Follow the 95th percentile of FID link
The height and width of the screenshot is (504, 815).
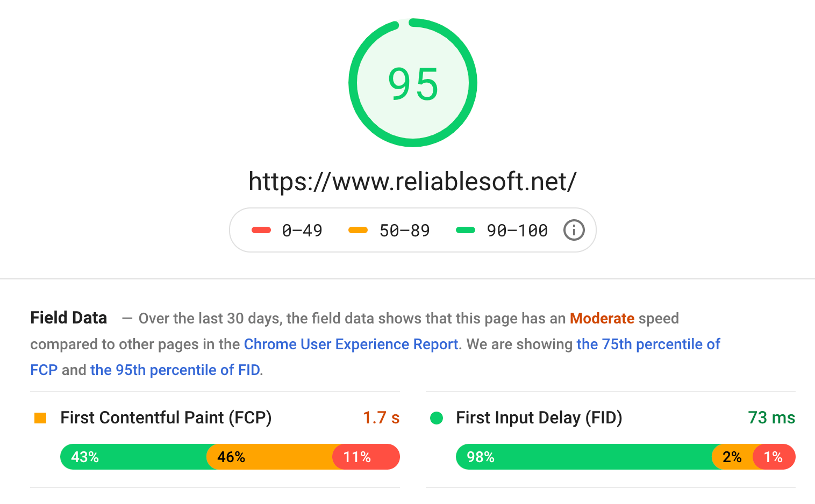point(175,370)
